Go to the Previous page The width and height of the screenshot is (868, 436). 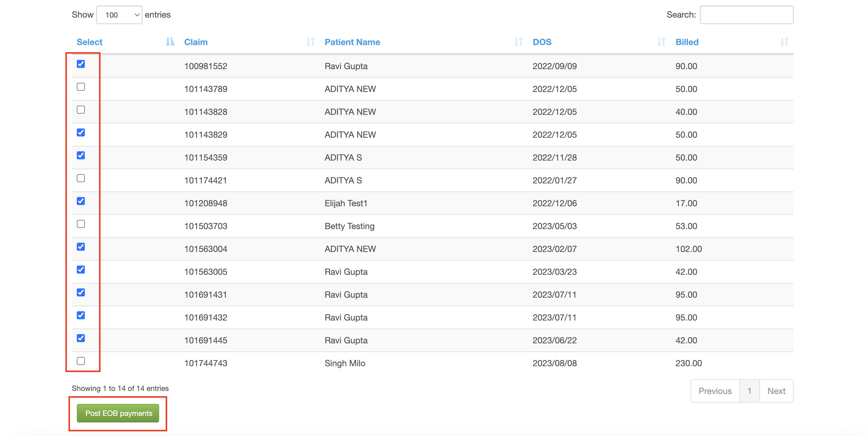pos(715,391)
